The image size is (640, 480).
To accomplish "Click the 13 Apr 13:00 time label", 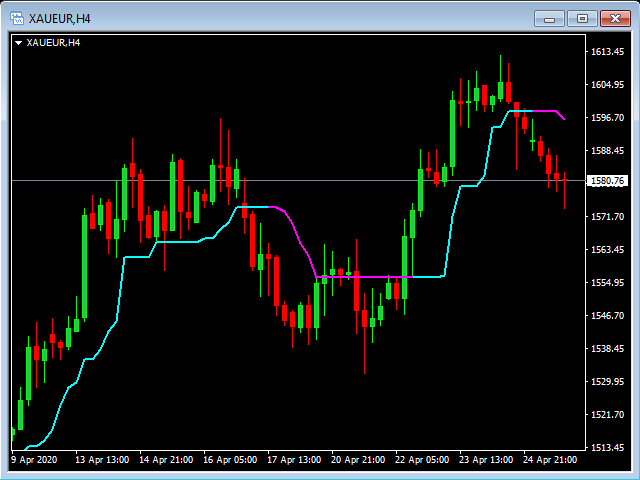I will coord(102,460).
